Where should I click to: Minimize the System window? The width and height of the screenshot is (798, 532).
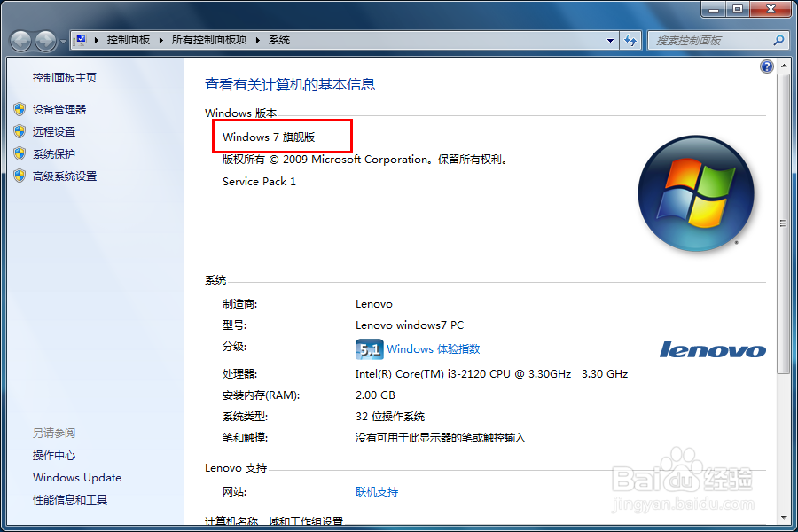pos(715,9)
